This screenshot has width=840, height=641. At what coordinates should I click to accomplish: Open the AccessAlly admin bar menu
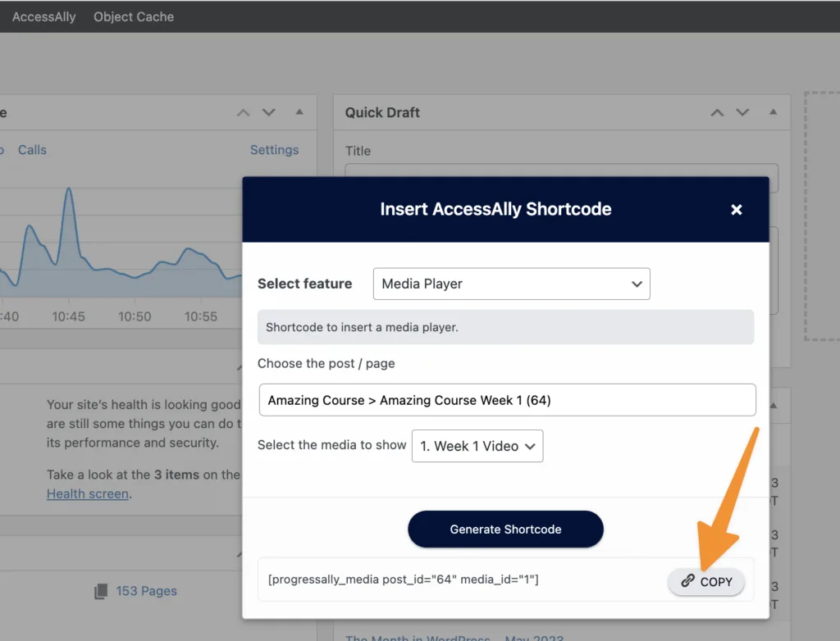coord(43,16)
